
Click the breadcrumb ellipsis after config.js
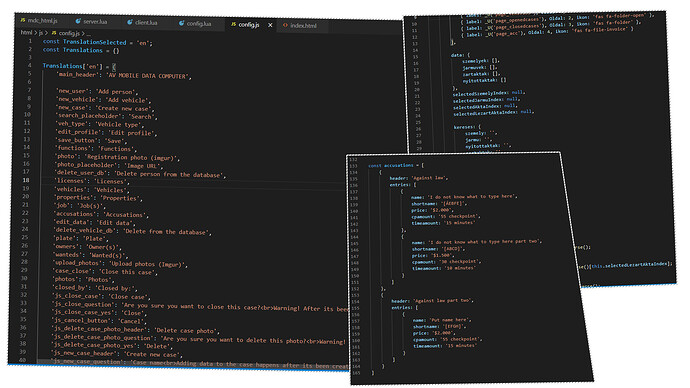(88, 33)
